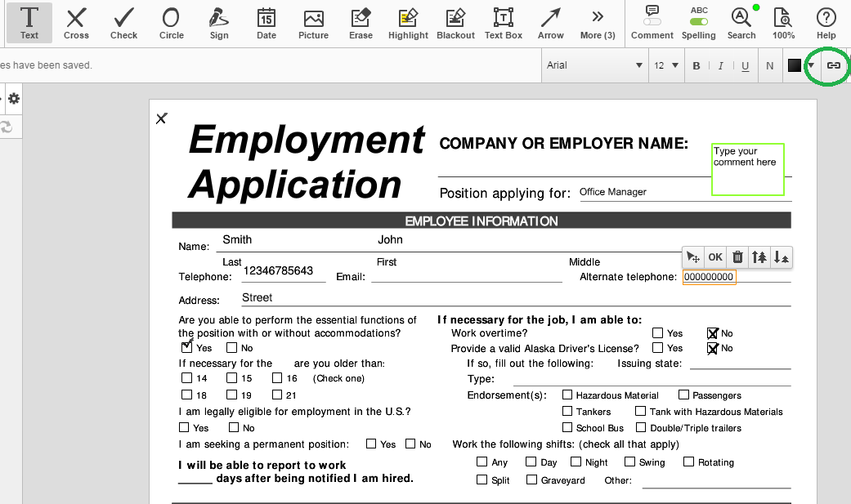Image resolution: width=851 pixels, height=504 pixels.
Task: Check the Tankers endorsement box
Action: (x=567, y=411)
